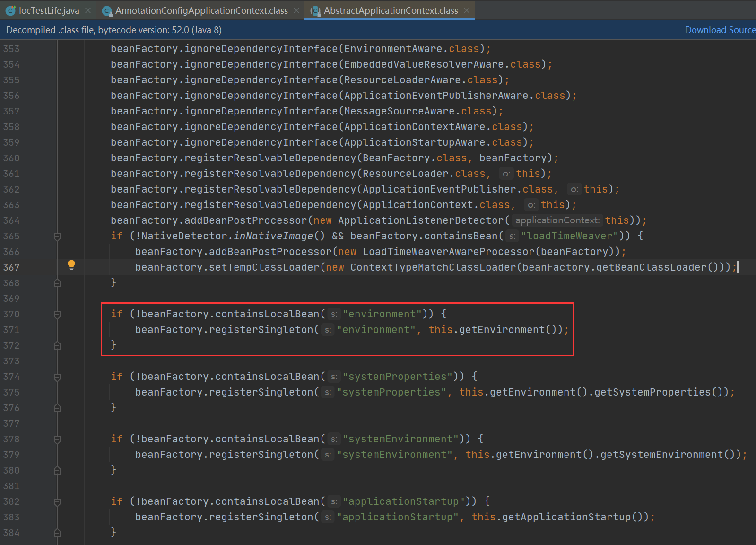Collapse the environment if block at line 370
756x545 pixels.
(57, 314)
